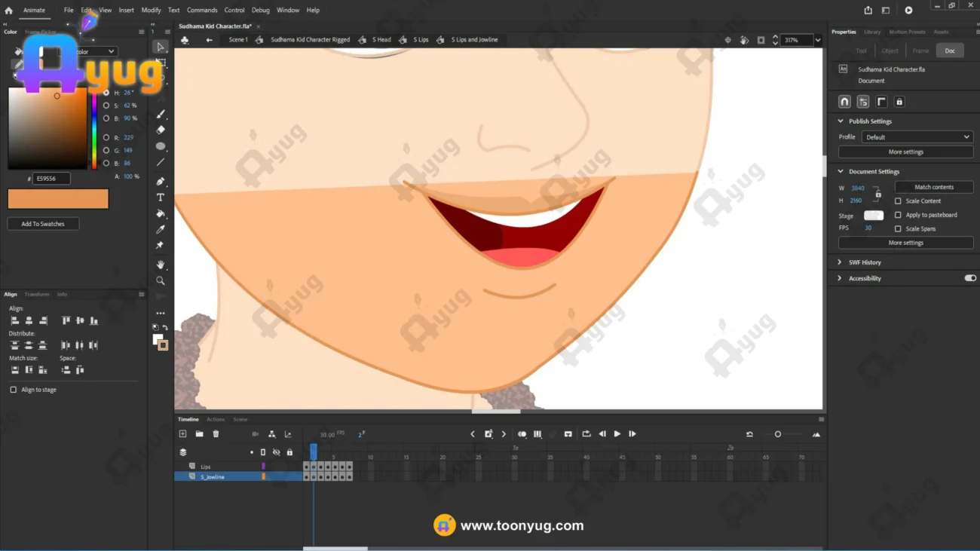Open the Modify menu

coord(151,10)
